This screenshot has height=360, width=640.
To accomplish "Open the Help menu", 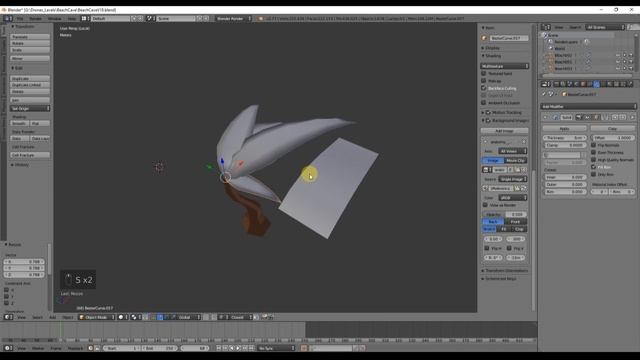I will click(72, 18).
